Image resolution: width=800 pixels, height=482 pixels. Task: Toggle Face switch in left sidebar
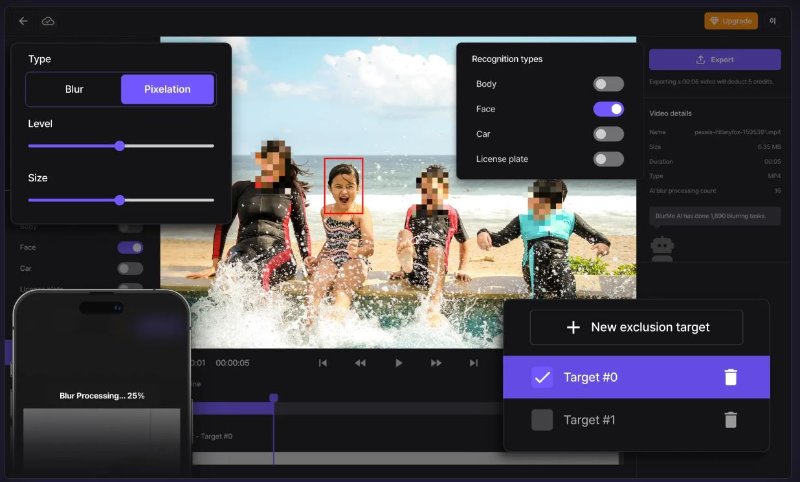click(x=130, y=247)
